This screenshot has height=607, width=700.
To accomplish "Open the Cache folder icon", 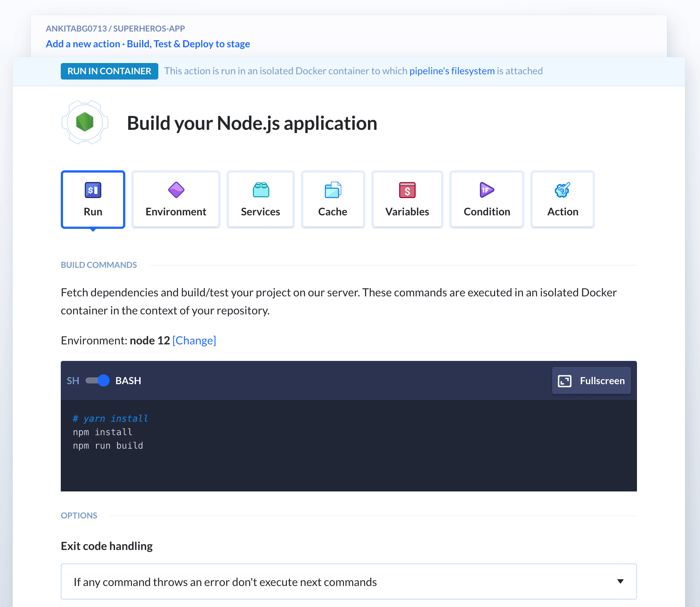I will [333, 190].
